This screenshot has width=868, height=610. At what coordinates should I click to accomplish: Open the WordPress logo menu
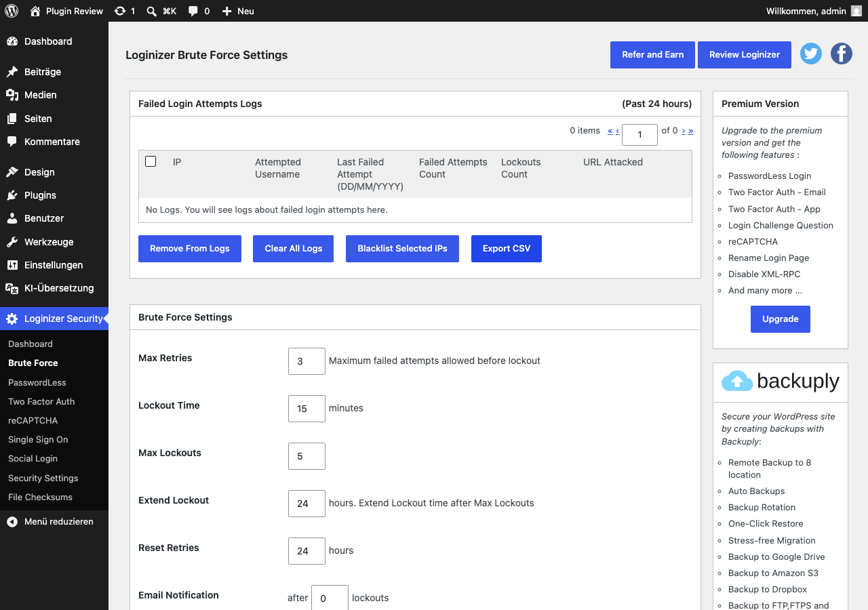pyautogui.click(x=12, y=11)
